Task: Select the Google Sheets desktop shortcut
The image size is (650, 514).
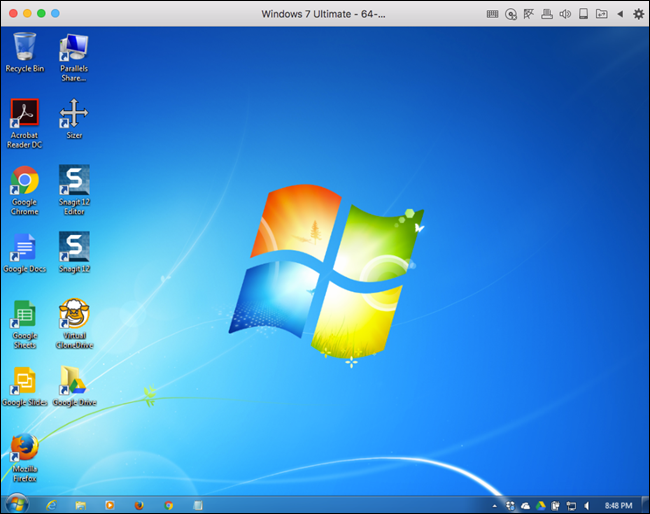Action: (x=24, y=325)
